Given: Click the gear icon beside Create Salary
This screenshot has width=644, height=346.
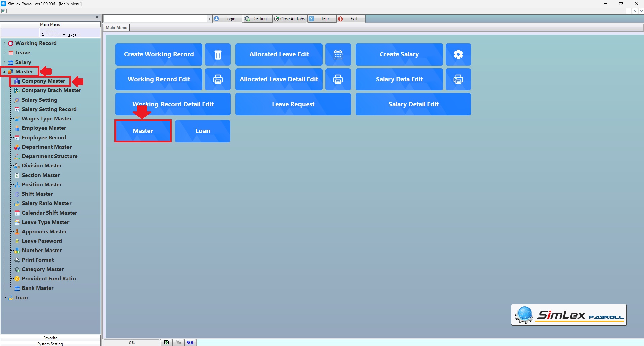Looking at the screenshot, I should point(458,54).
